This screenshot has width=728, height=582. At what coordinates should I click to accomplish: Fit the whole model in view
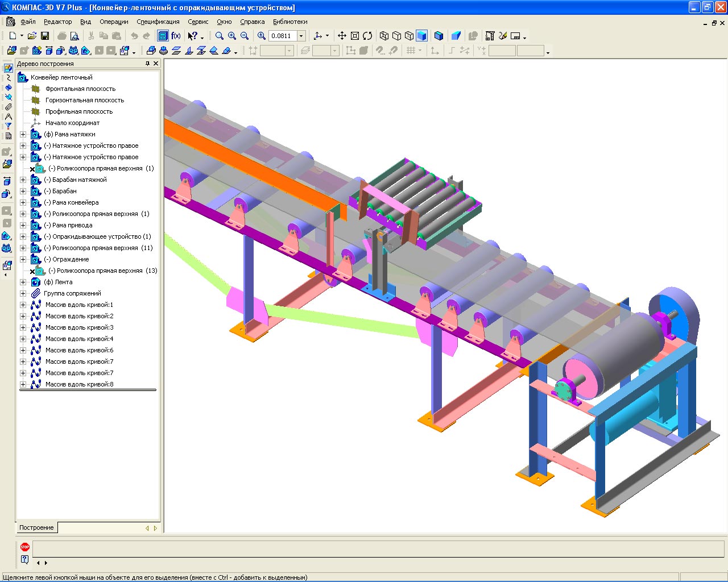tap(355, 36)
